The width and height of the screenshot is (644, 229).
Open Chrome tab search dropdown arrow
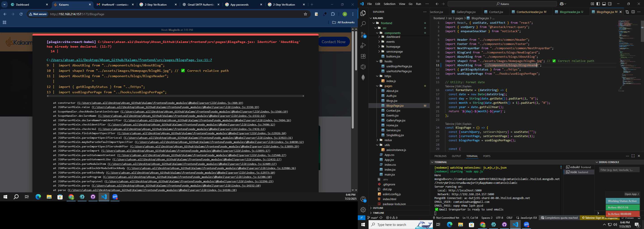pos(4,4)
